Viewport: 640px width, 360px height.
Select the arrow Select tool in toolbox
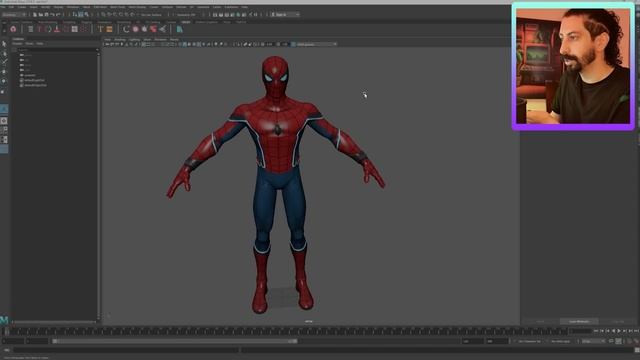[x=4, y=44]
